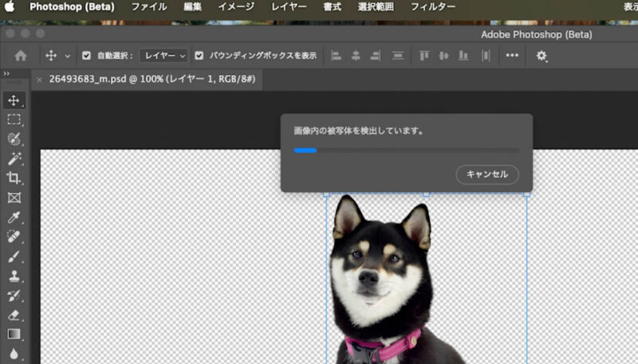Click the top-center bounding box handle

click(427, 194)
